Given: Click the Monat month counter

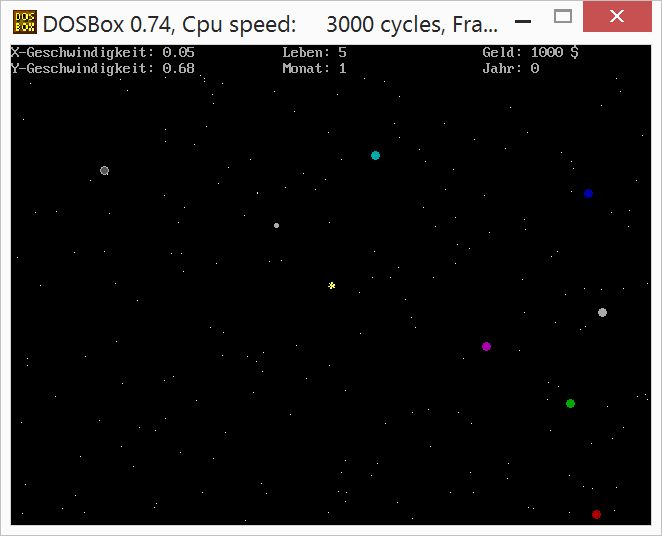Looking at the screenshot, I should tap(314, 68).
